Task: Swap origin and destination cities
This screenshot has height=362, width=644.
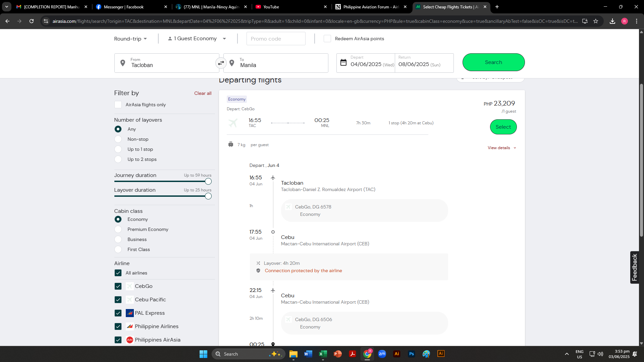Action: pos(221,63)
